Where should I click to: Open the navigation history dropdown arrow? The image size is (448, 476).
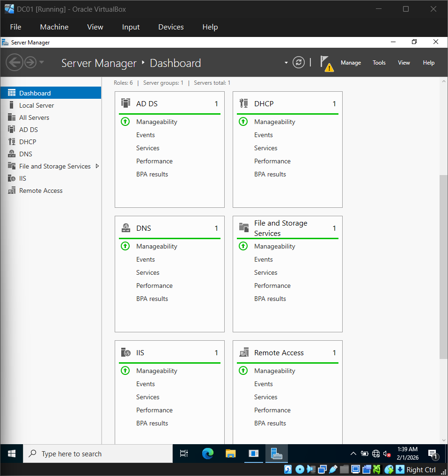click(42, 62)
